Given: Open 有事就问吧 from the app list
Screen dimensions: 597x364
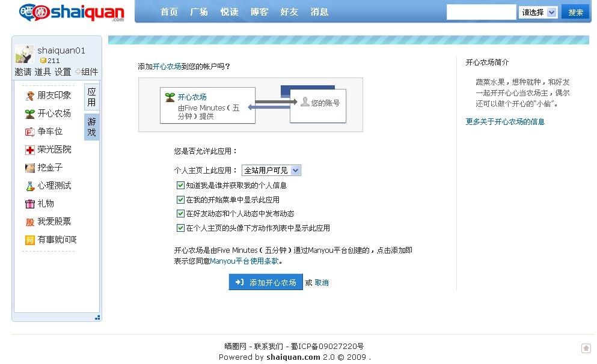Looking at the screenshot, I should [57, 240].
